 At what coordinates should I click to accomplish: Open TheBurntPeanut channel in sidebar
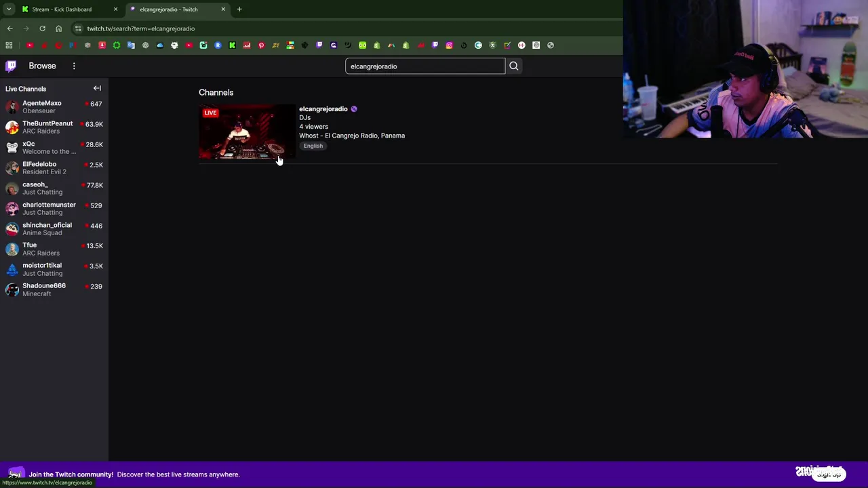[54, 127]
